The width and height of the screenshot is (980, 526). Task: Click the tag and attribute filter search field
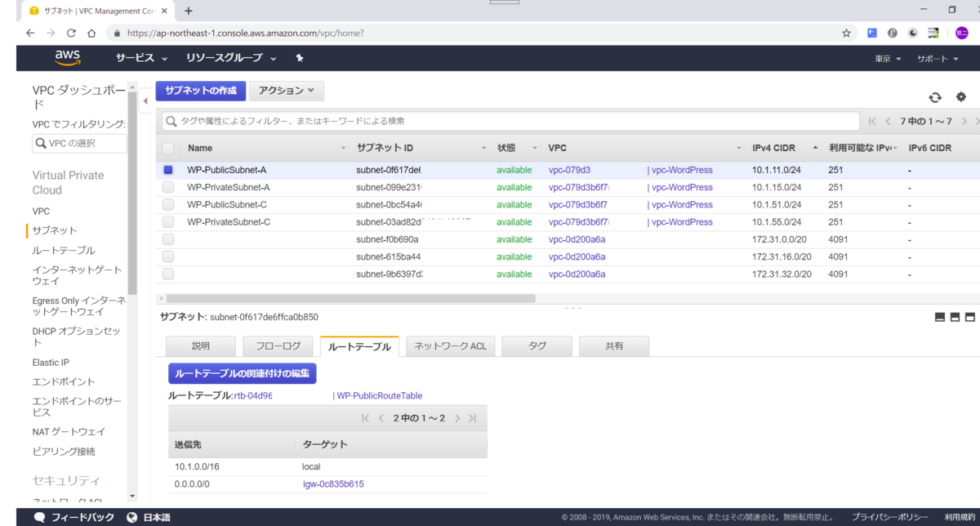click(510, 121)
